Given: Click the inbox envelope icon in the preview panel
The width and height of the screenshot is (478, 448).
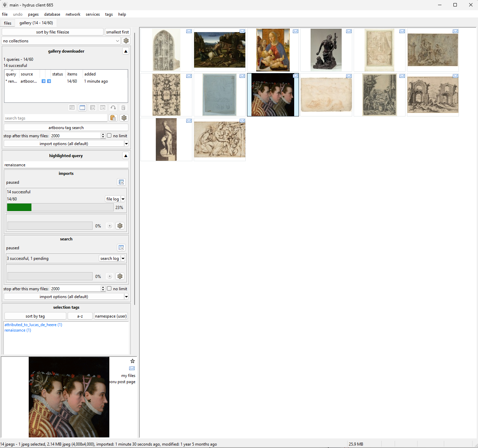Looking at the screenshot, I should click(132, 368).
